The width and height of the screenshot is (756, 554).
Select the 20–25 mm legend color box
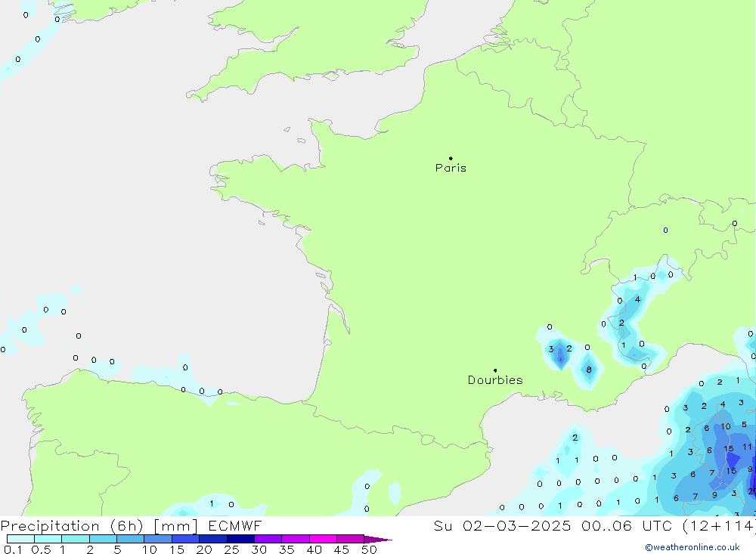coord(213,539)
